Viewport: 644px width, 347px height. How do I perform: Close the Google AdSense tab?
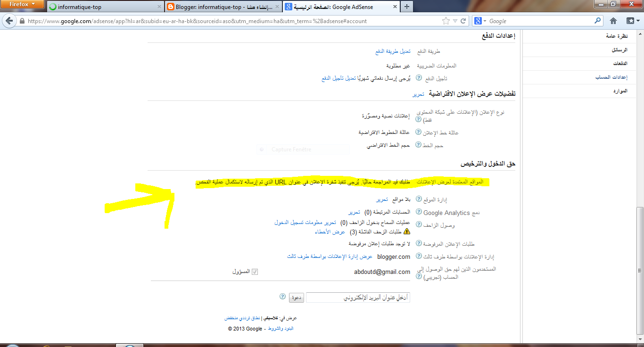394,7
